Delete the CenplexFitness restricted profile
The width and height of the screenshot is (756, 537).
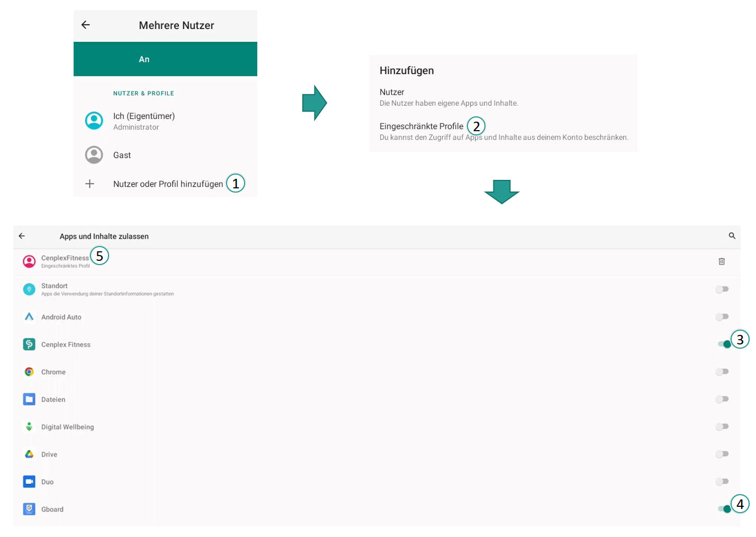tap(722, 261)
